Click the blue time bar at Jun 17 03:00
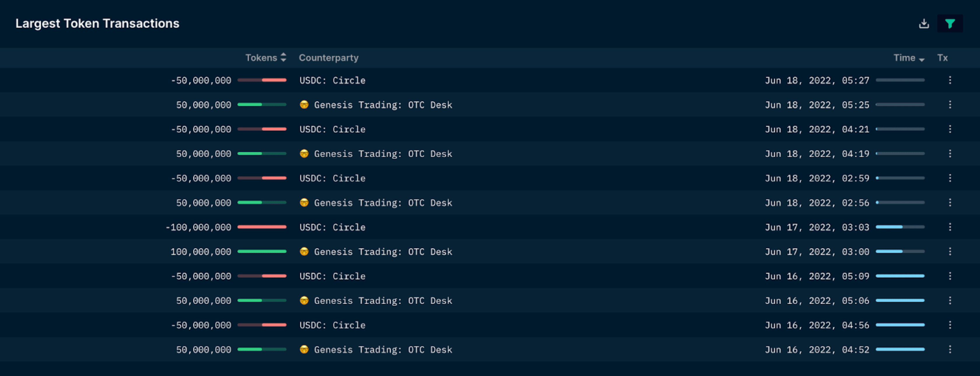980x376 pixels. tap(900, 251)
